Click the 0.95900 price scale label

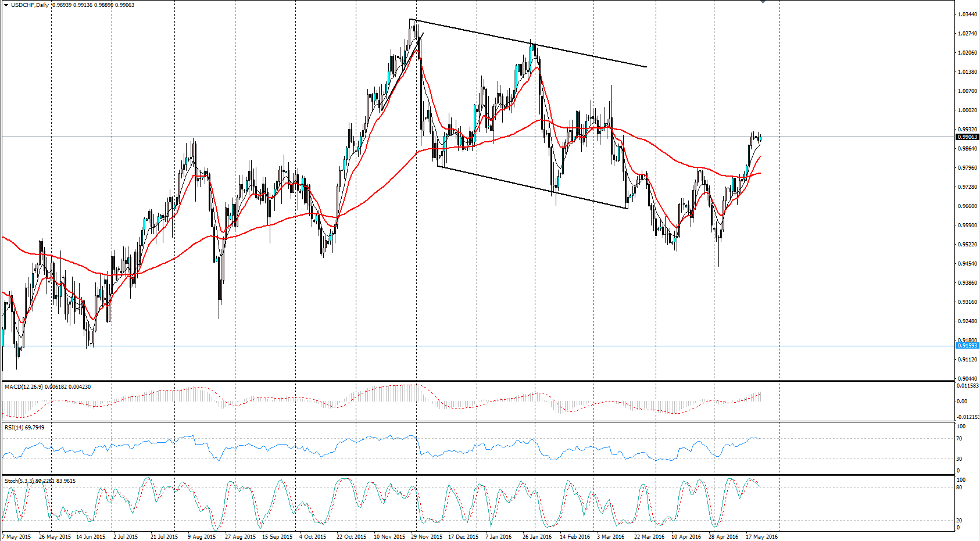967,225
